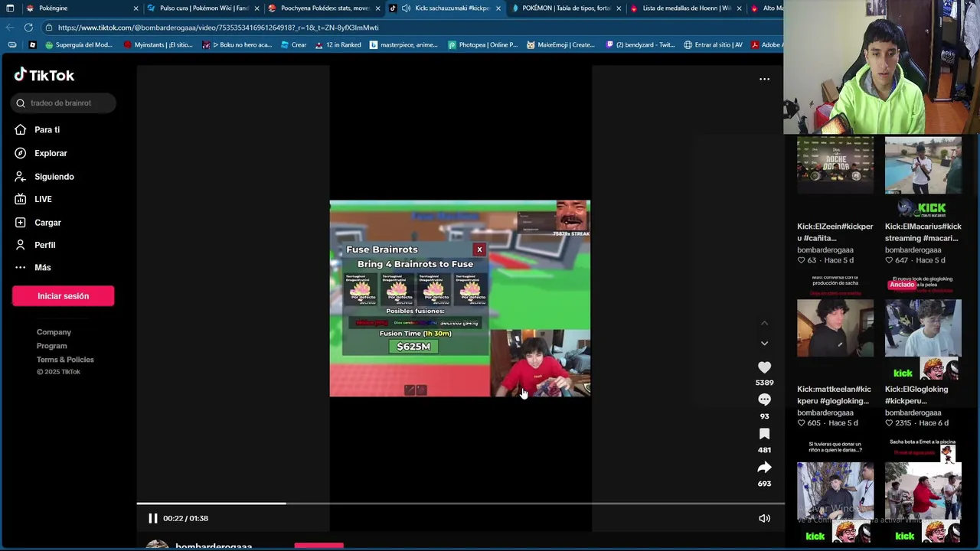Open the Kick:ElZeein video thumbnail
This screenshot has height=551, width=980.
pyautogui.click(x=835, y=165)
